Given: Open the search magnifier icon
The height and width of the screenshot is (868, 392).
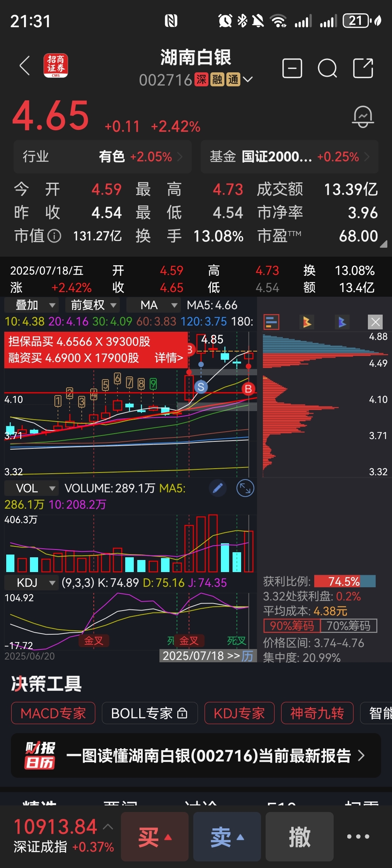Looking at the screenshot, I should (x=327, y=68).
